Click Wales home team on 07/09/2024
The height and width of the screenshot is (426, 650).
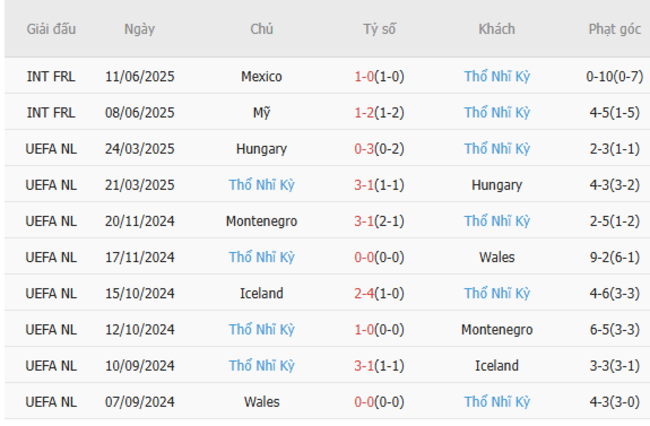[x=262, y=402]
